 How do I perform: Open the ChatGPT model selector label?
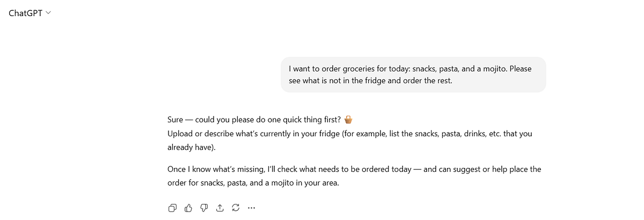pos(26,13)
